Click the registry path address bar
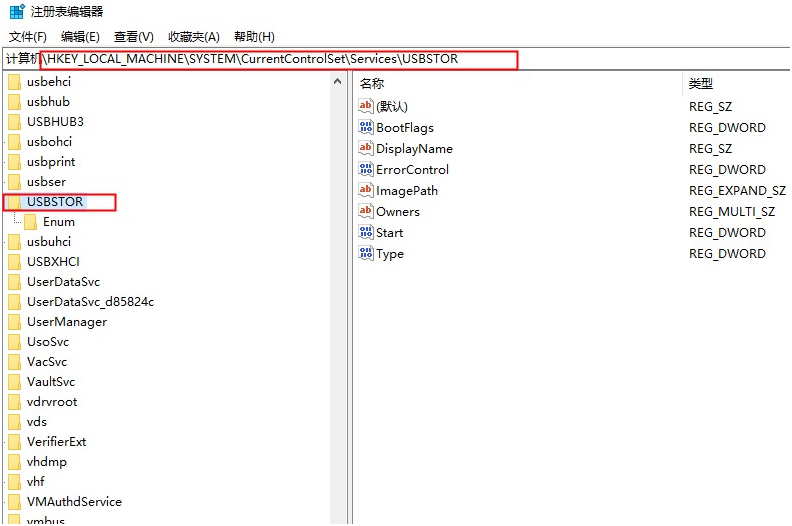 tap(396, 59)
